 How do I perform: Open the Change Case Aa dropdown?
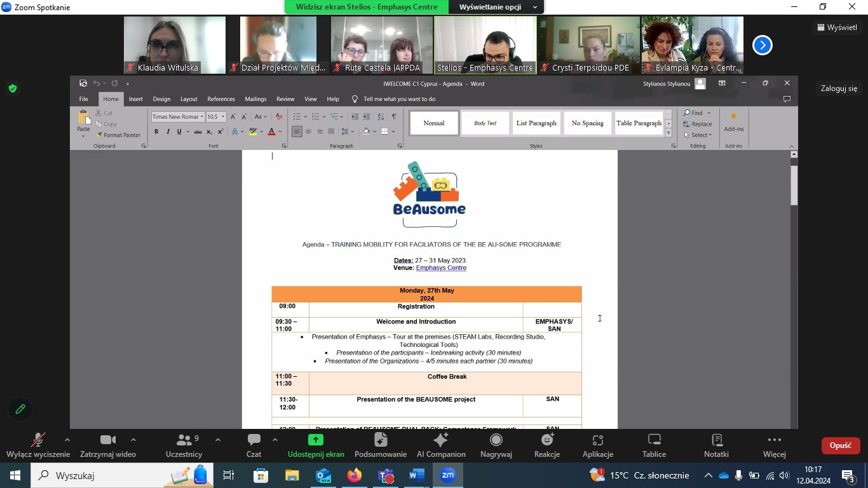(x=261, y=117)
